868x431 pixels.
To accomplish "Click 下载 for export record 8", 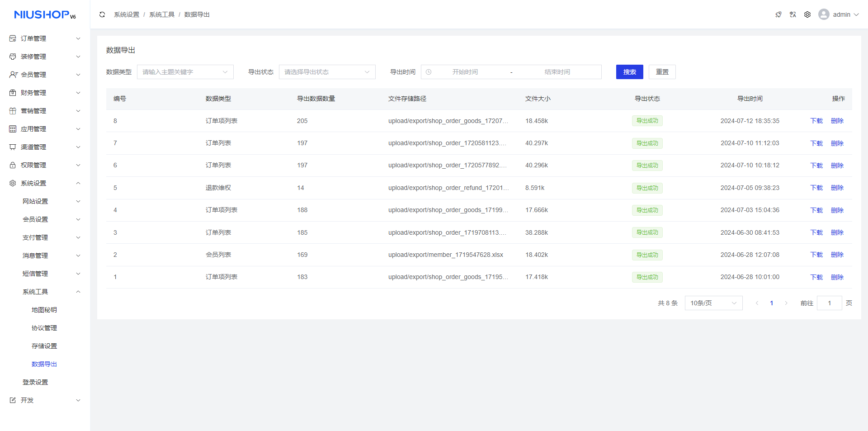I will 816,121.
